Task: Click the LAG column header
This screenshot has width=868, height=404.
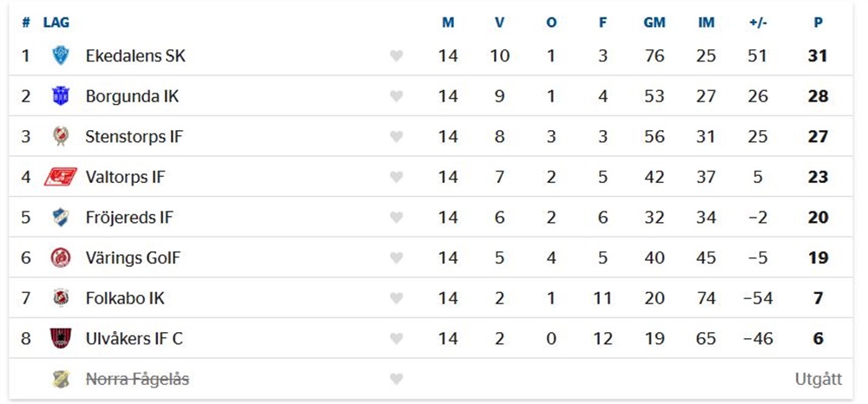Action: (x=56, y=23)
